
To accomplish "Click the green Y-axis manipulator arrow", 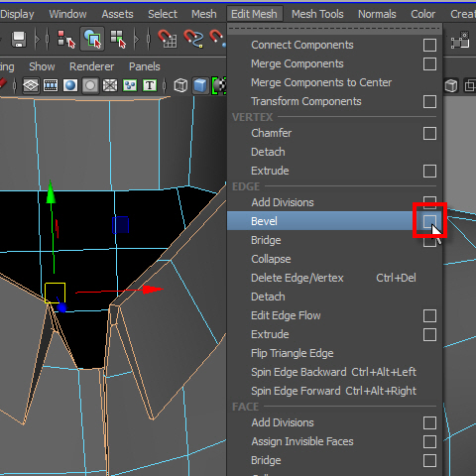I will 51,191.
